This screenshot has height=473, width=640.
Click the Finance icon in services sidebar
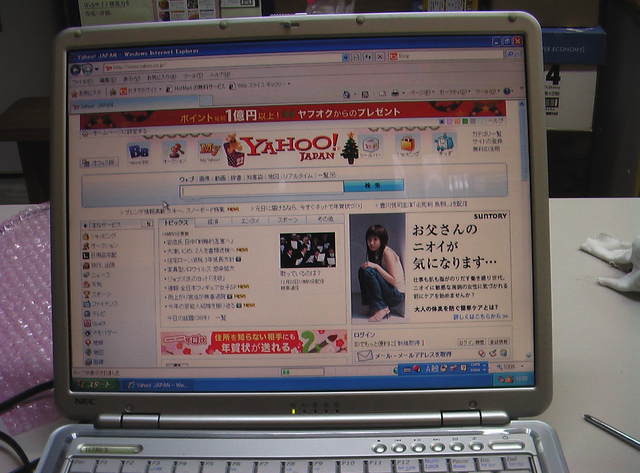87,304
